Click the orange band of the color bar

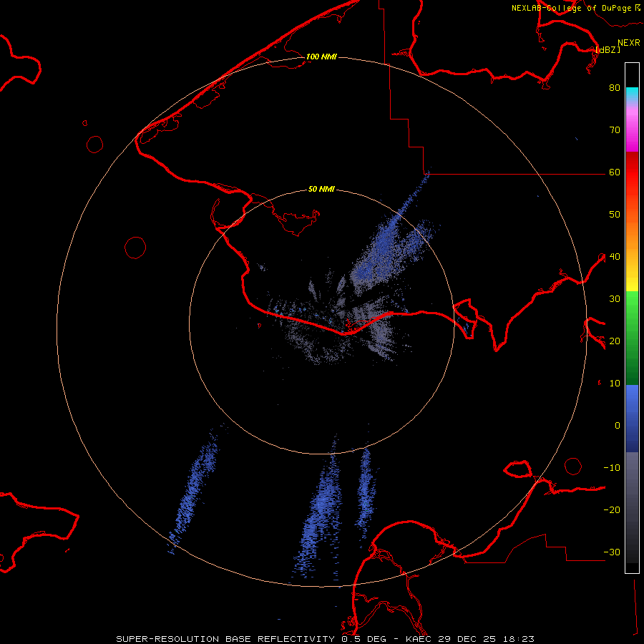[632, 234]
